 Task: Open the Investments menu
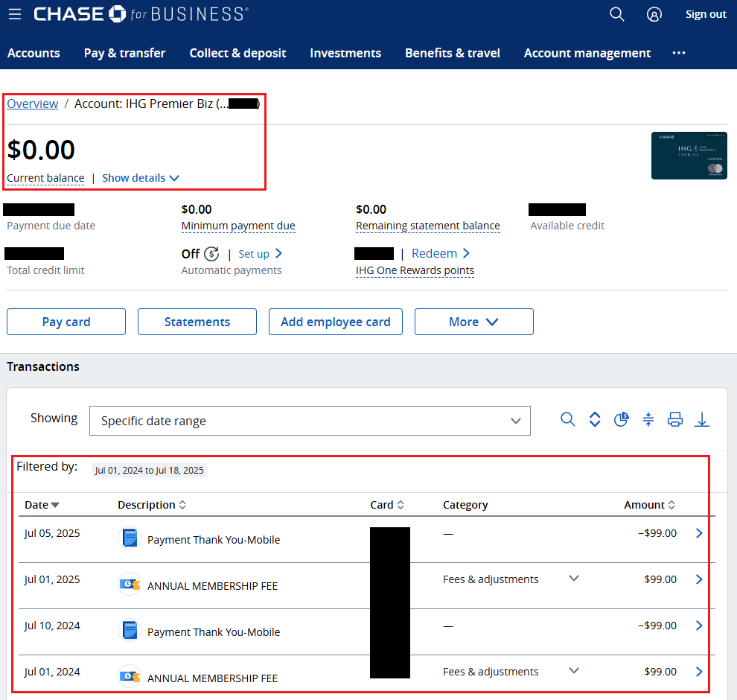[345, 53]
